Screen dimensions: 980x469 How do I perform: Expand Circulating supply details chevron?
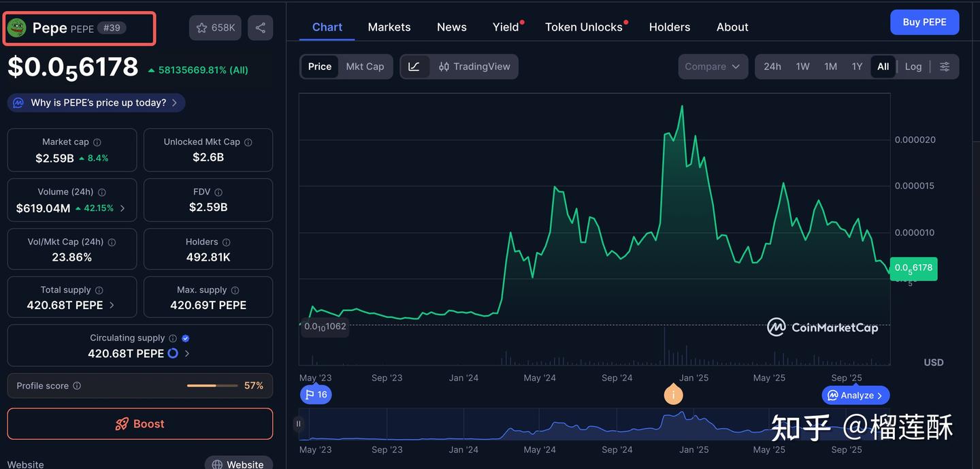pos(187,353)
